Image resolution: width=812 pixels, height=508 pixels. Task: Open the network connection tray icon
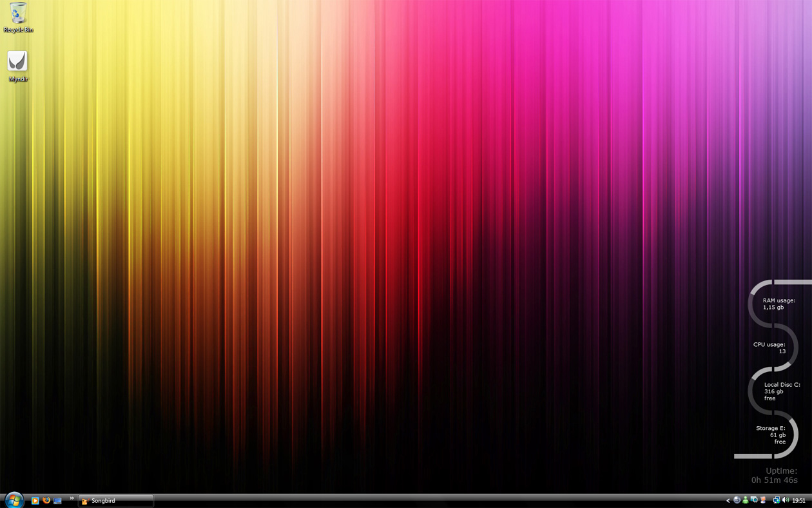point(777,500)
